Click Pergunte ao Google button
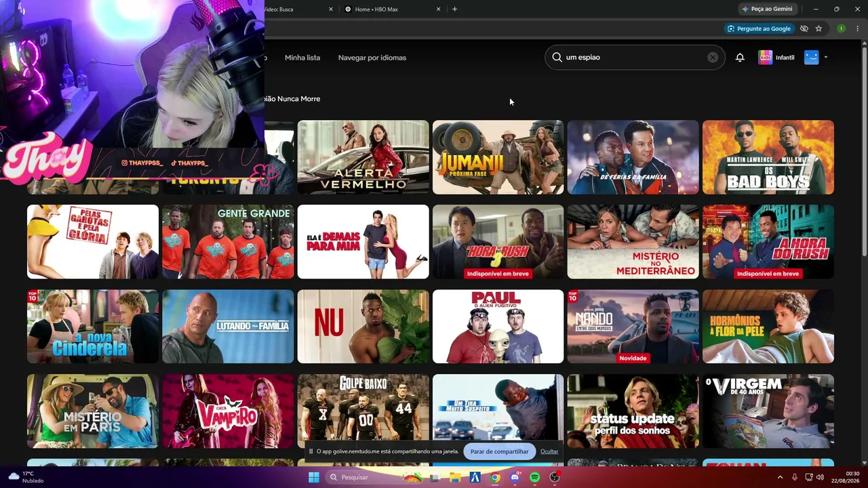Viewport: 868px width, 488px height. pyautogui.click(x=759, y=28)
